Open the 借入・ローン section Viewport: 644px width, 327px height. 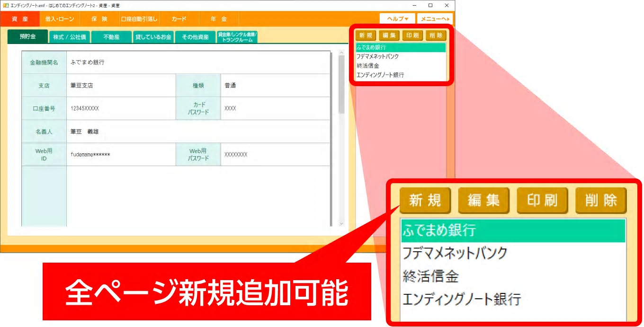click(60, 19)
